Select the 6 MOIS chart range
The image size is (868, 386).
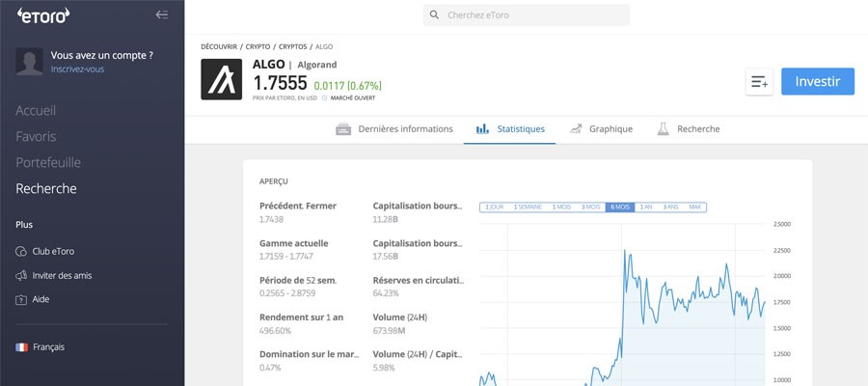(x=620, y=207)
